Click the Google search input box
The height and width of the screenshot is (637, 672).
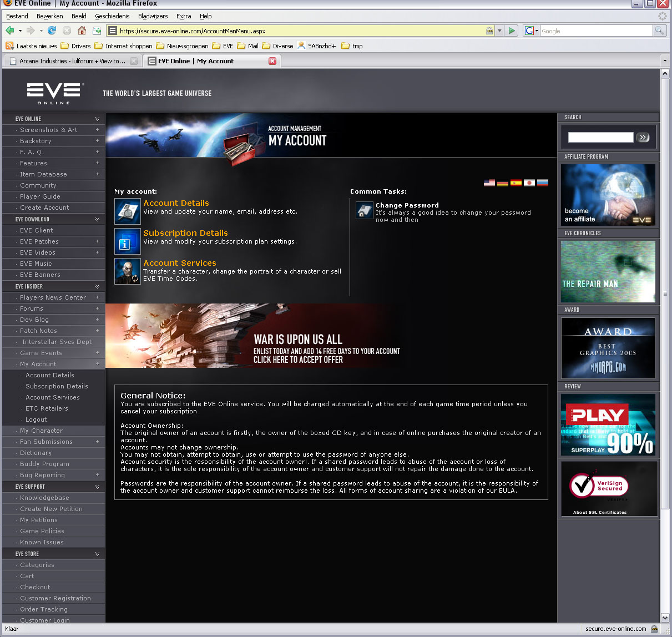[x=596, y=31]
